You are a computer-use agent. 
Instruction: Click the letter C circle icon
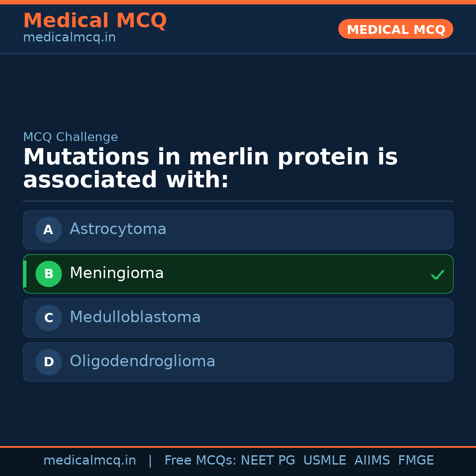48,318
